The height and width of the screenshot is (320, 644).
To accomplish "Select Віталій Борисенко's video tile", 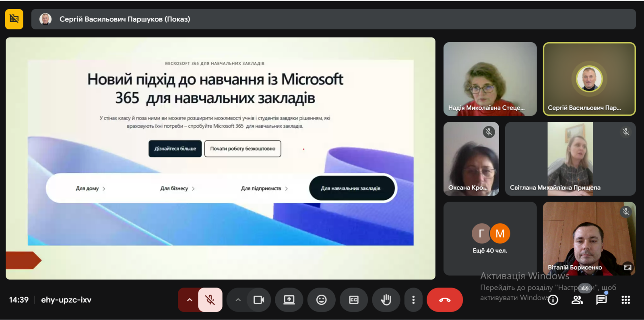I will (589, 238).
